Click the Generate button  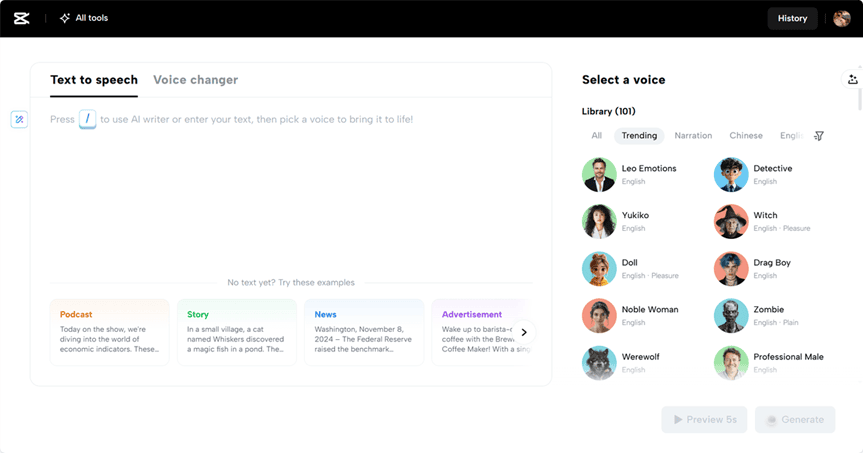click(x=795, y=420)
